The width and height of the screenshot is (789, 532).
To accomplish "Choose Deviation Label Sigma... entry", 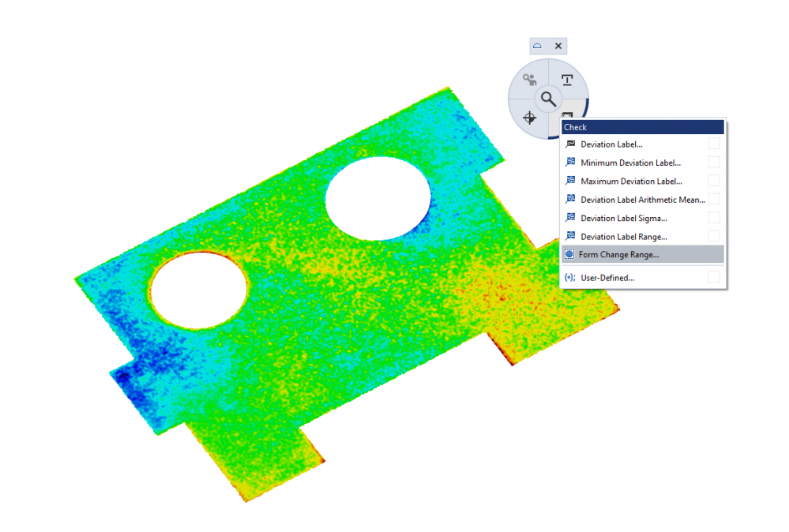I will click(x=643, y=218).
